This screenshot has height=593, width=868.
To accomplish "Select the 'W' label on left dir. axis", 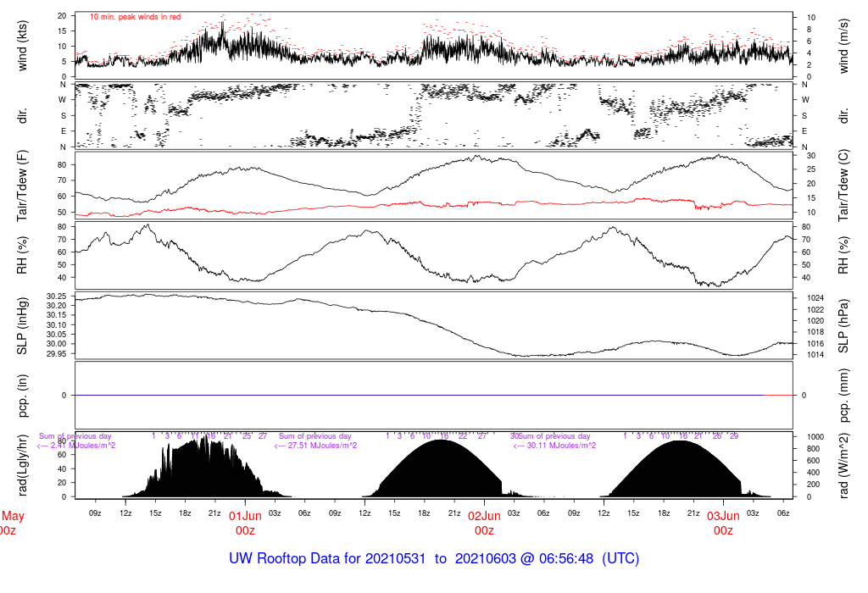I will (x=63, y=100).
